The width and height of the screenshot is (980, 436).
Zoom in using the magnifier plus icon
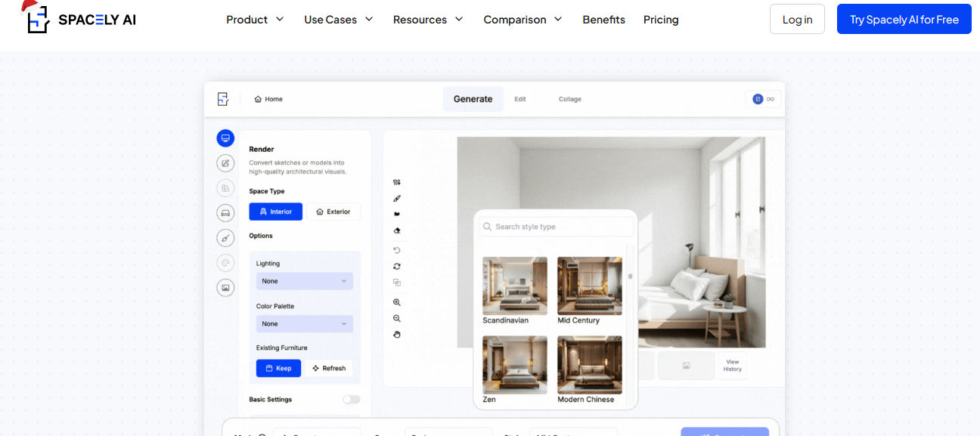[x=397, y=301]
